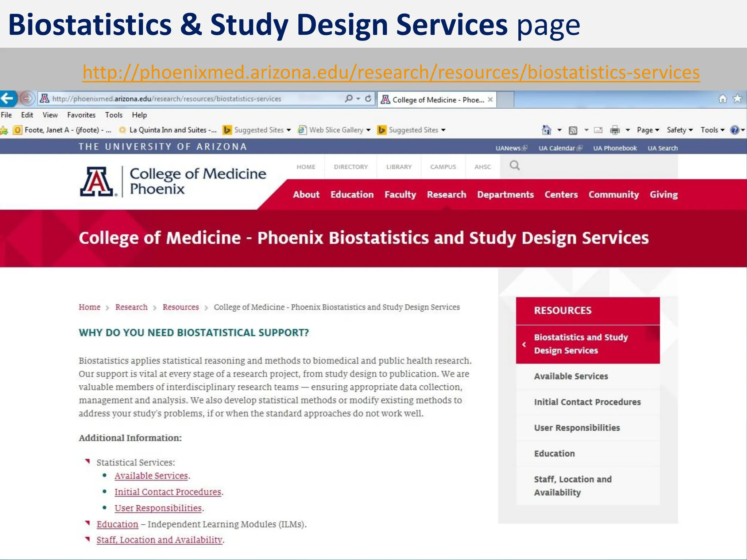This screenshot has height=560, width=747.
Task: Click the browser Forward arrow button
Action: tap(27, 98)
